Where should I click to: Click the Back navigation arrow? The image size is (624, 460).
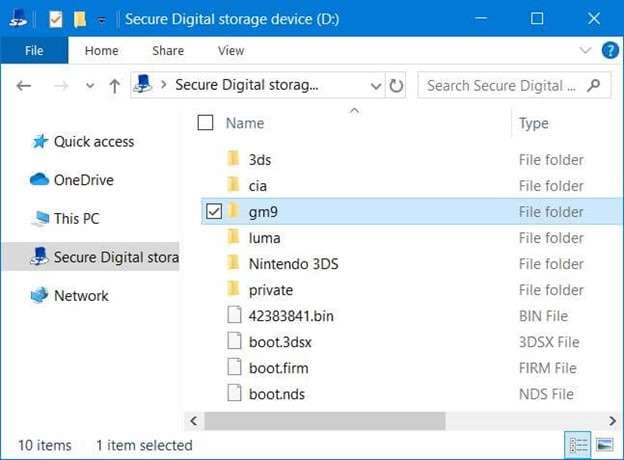[x=24, y=86]
